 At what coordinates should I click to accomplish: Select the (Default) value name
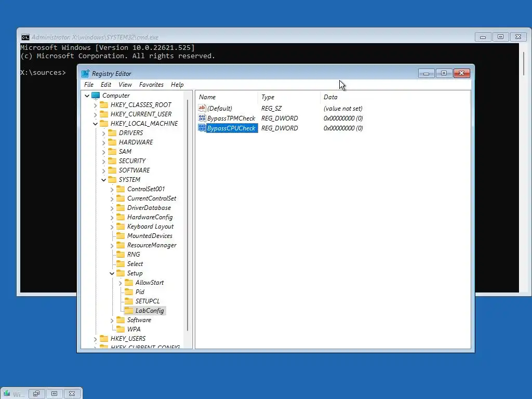pyautogui.click(x=220, y=108)
